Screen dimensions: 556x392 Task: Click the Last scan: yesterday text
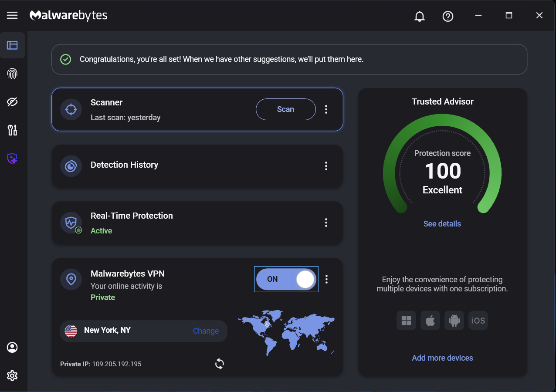(x=125, y=118)
